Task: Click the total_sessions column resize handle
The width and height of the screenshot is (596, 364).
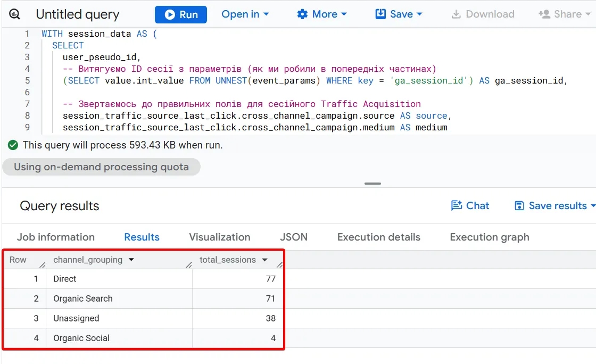Action: [x=279, y=265]
